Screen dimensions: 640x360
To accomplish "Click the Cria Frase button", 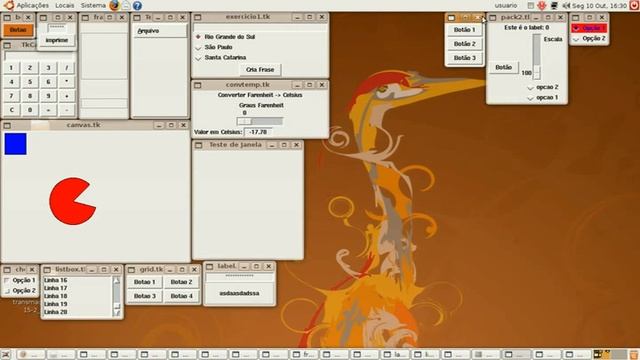I will pyautogui.click(x=260, y=70).
